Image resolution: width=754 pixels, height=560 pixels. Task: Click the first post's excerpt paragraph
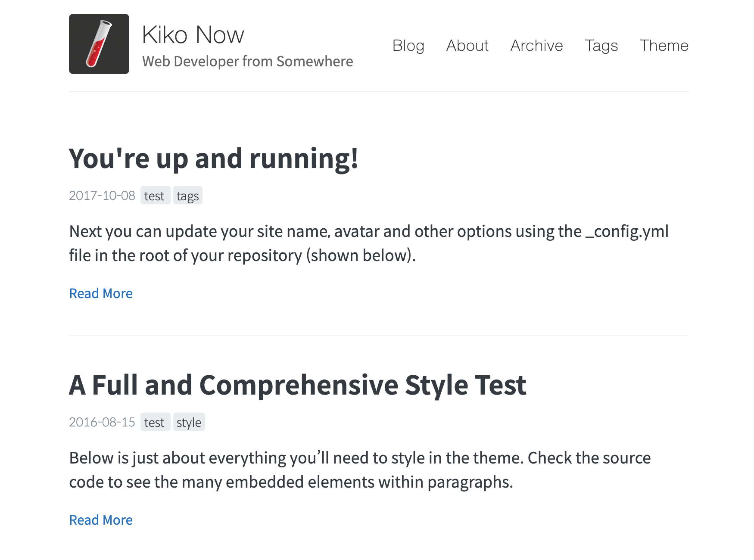tap(368, 243)
